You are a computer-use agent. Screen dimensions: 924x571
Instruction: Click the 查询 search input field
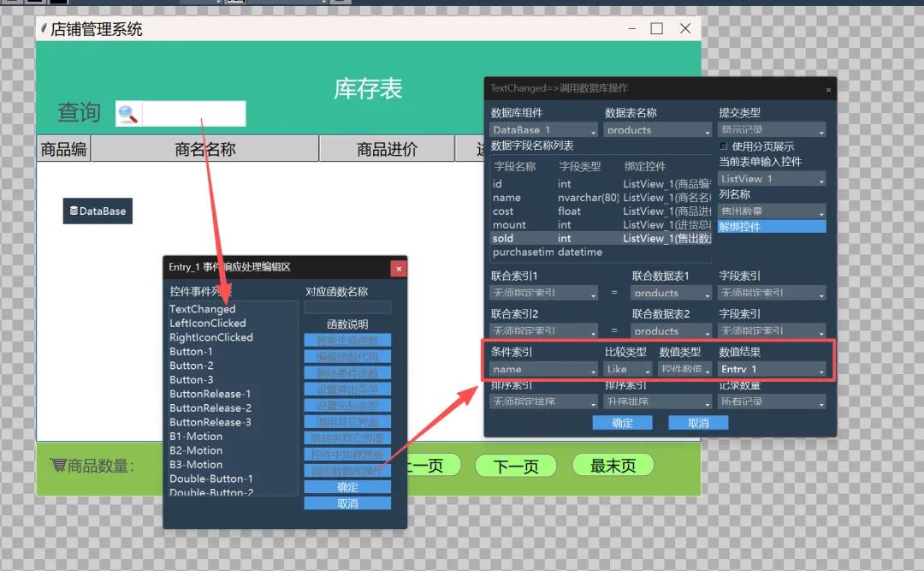pos(193,113)
